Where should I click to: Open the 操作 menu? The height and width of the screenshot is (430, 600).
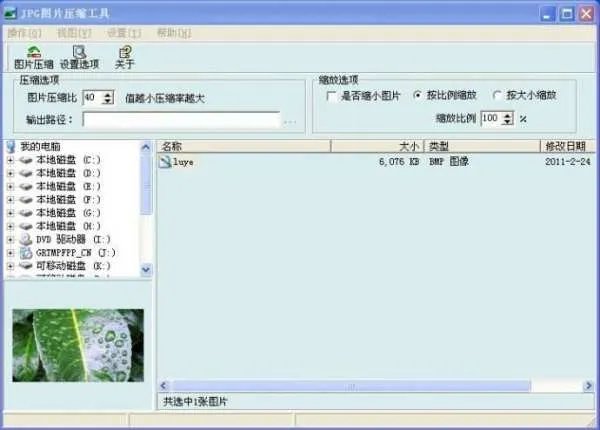coord(24,33)
